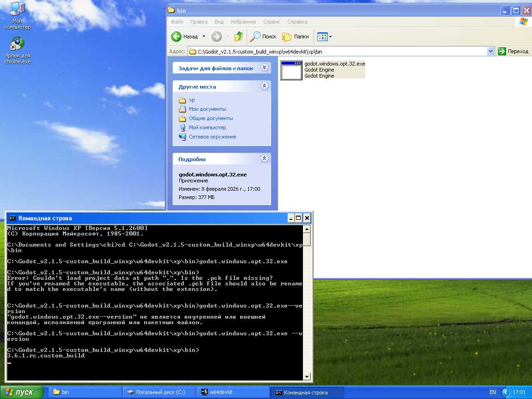Open the Файл menu
Screen dimensions: 532x399
pos(177,22)
